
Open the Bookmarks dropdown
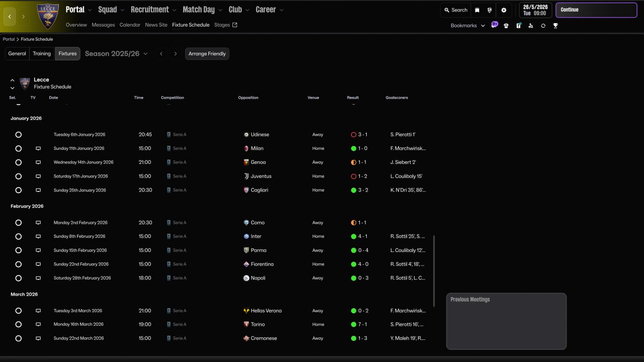pyautogui.click(x=468, y=26)
